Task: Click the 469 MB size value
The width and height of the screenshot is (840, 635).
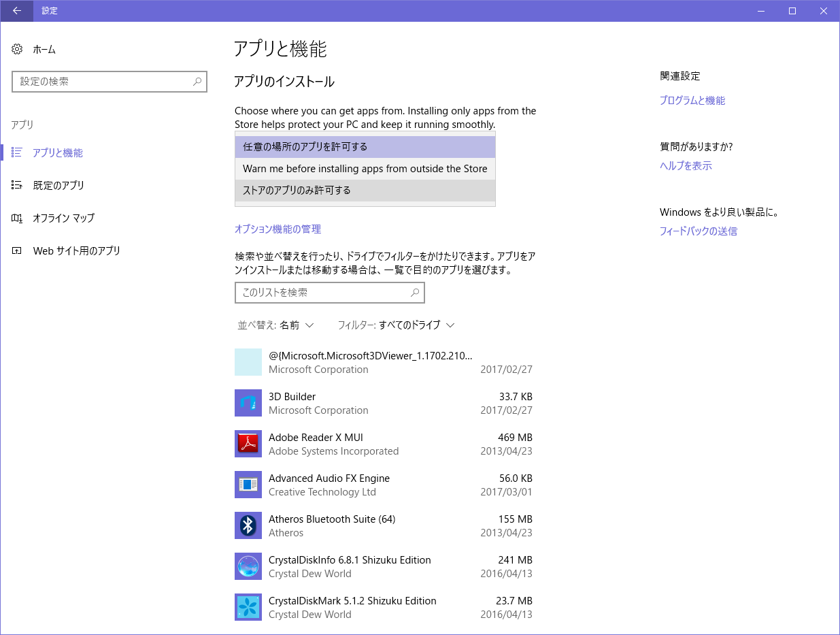Action: (x=515, y=438)
